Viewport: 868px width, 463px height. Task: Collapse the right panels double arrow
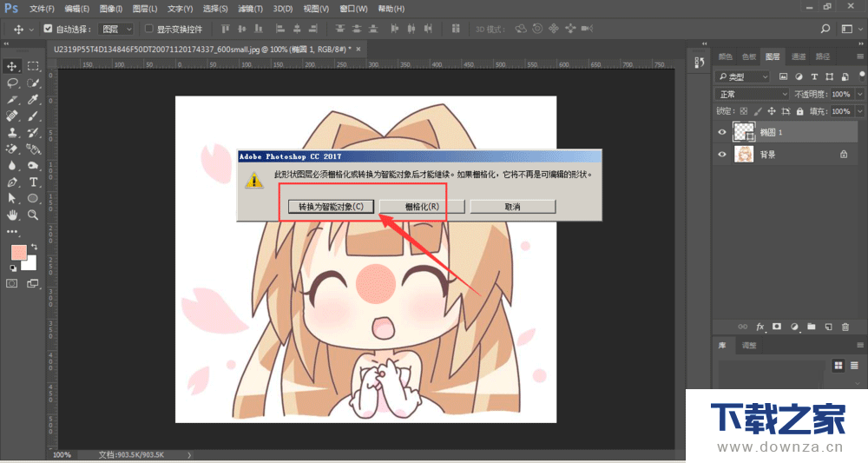[x=859, y=43]
